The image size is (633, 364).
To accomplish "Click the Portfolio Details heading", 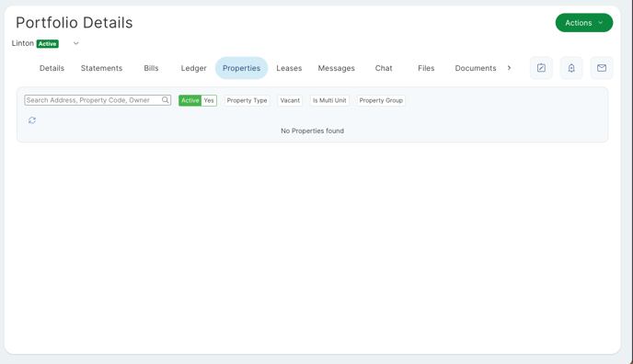I will click(75, 23).
